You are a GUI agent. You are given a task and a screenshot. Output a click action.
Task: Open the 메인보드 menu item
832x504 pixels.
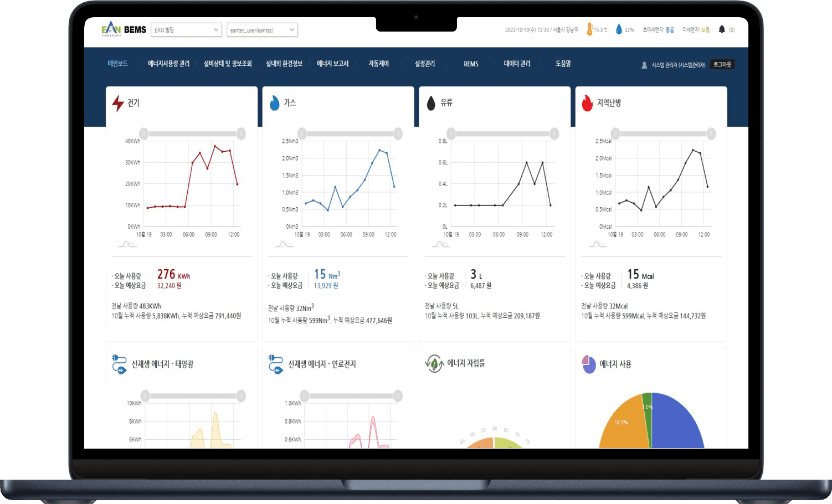point(117,64)
